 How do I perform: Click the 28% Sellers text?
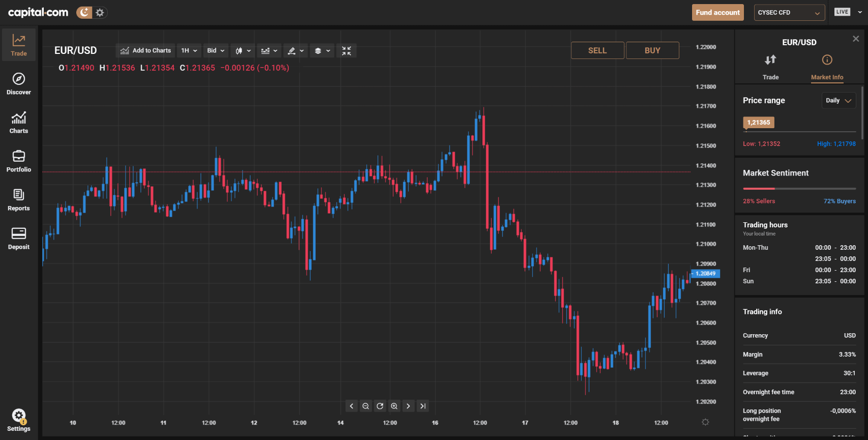click(x=759, y=201)
